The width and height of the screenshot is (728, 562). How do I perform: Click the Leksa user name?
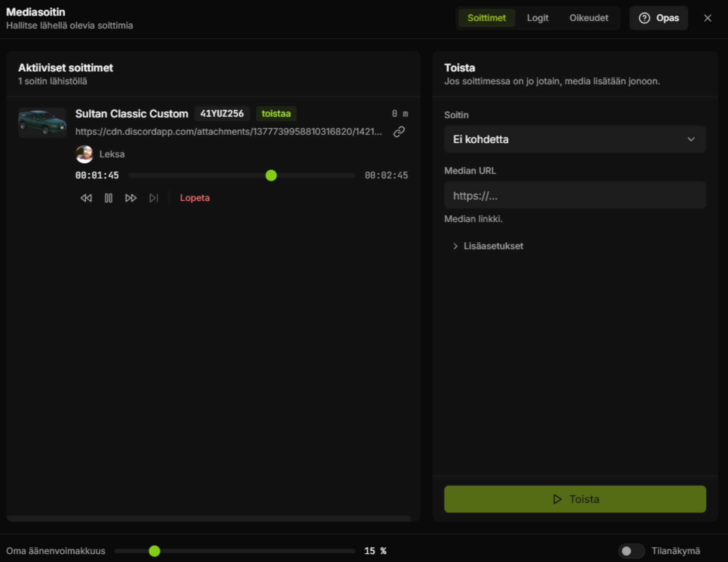tap(112, 154)
